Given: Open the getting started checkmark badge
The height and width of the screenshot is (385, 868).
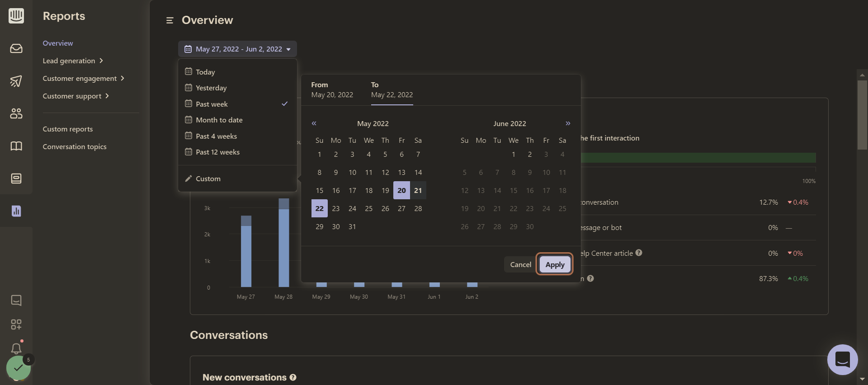Looking at the screenshot, I should (x=19, y=368).
